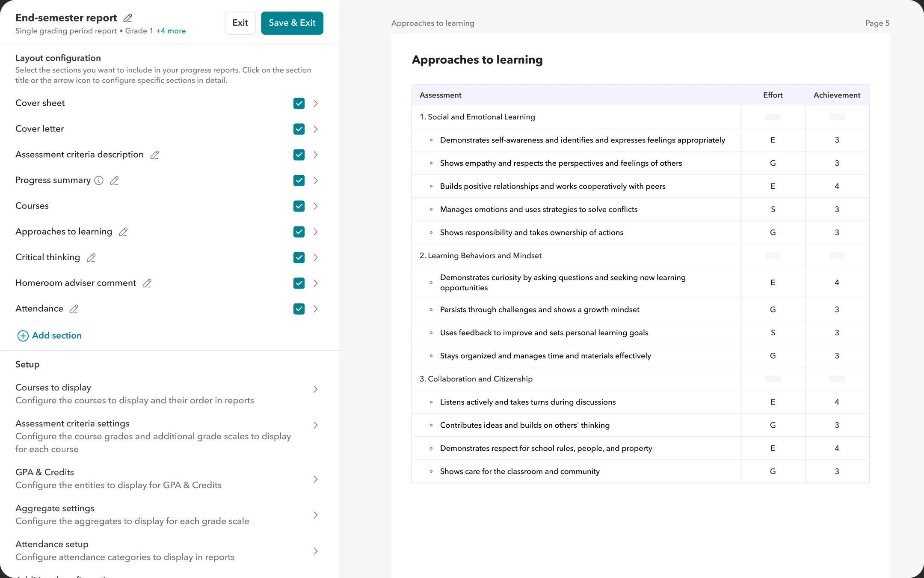Screen dimensions: 924x578
Task: Uncheck the Courses section checkbox
Action: 299,206
